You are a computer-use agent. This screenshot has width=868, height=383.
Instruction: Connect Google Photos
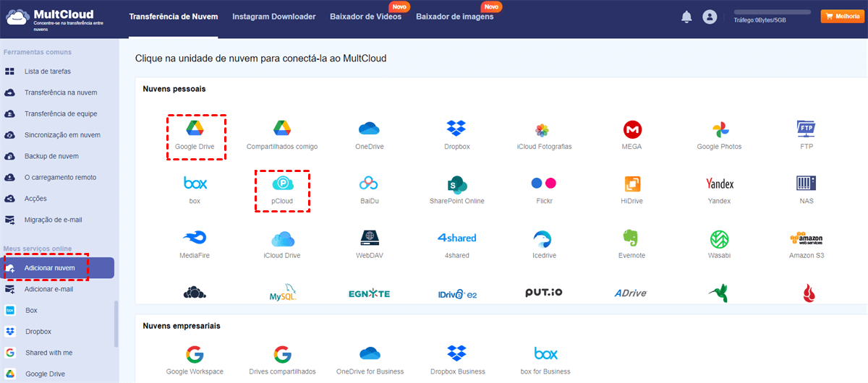(719, 134)
